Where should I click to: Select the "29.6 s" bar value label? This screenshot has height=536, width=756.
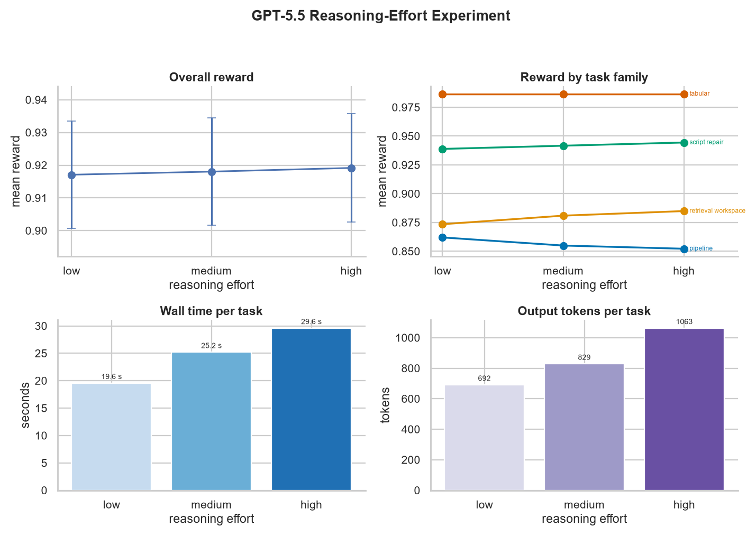point(312,321)
